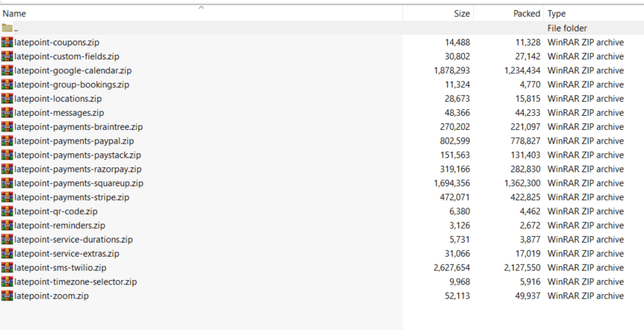The width and height of the screenshot is (644, 330).
Task: Click the archive icon of latepoint-reminders.zip
Action: (x=7, y=225)
